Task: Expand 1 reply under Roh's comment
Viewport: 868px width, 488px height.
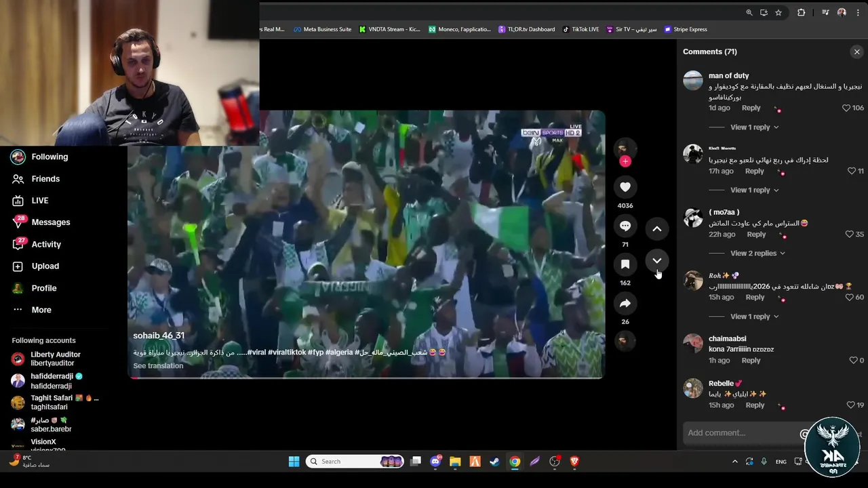Action: (x=754, y=317)
